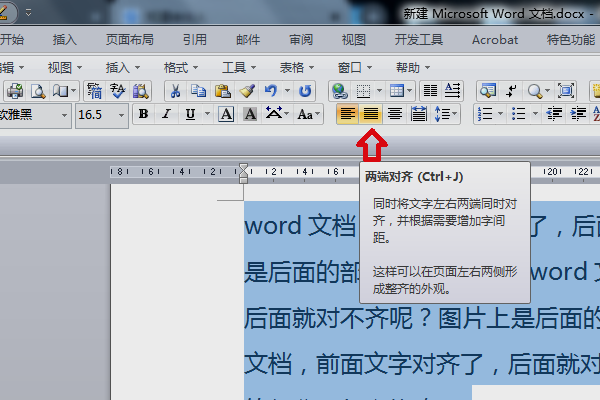Click the Cut scissors icon
The image size is (600, 400).
(175, 91)
